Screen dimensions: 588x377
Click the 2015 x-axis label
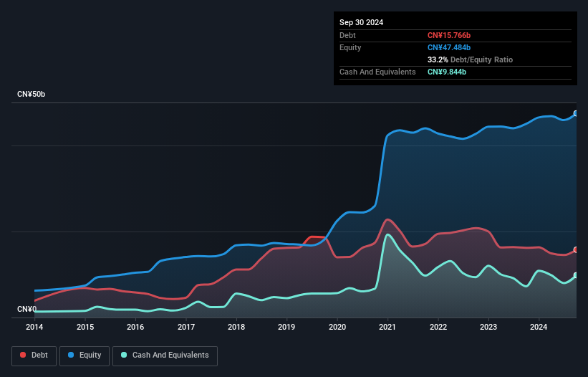[85, 327]
